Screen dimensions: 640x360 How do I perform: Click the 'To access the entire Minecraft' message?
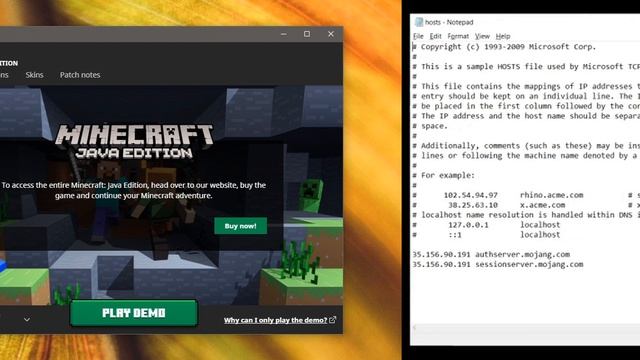(133, 190)
